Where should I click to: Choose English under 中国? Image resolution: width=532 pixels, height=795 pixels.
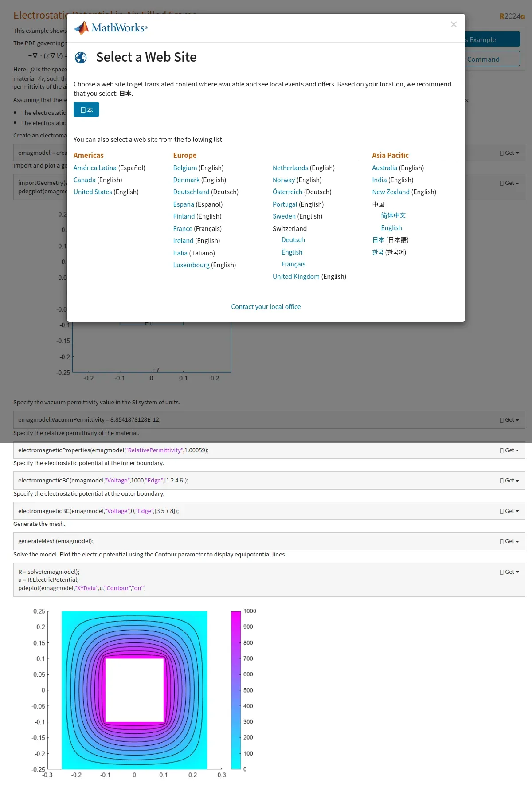coord(391,228)
